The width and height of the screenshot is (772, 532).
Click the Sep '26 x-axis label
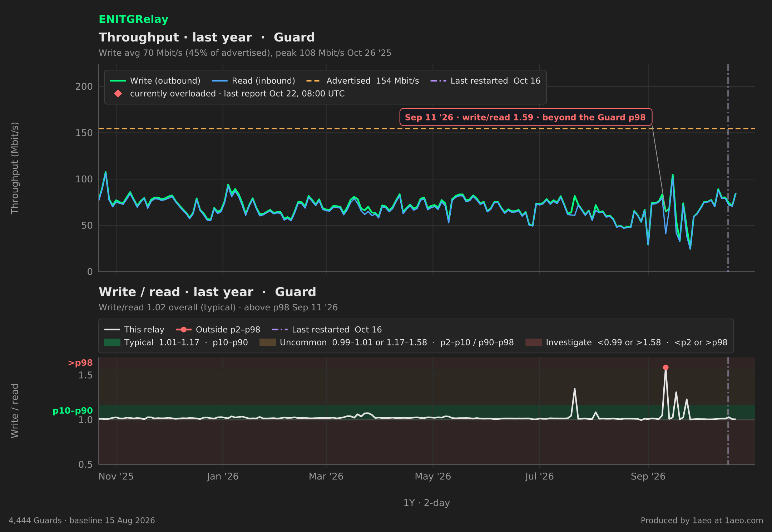pyautogui.click(x=648, y=477)
